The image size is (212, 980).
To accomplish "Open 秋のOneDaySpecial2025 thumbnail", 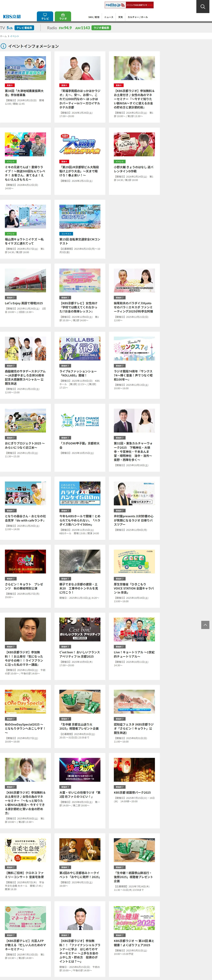I will click(25, 702).
